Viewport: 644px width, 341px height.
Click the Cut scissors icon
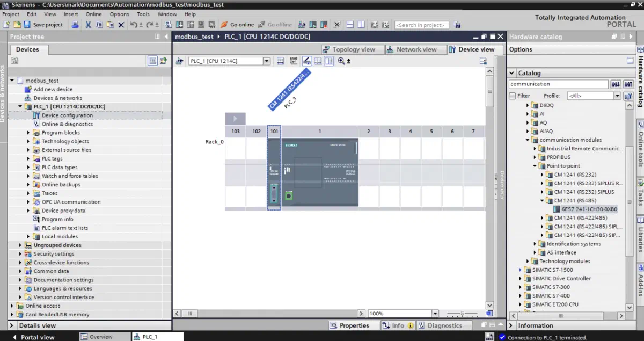[x=89, y=25]
